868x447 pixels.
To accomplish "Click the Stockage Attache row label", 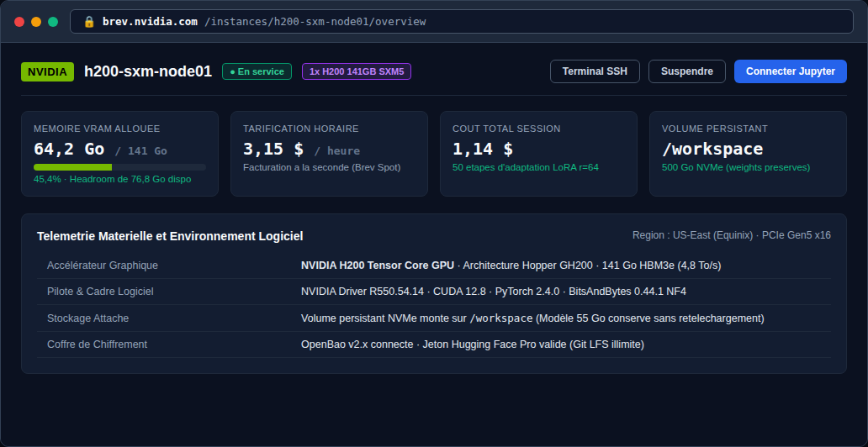I will point(88,318).
